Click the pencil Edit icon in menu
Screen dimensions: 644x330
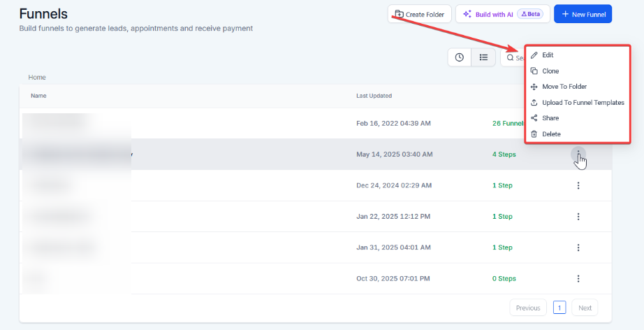pos(534,55)
